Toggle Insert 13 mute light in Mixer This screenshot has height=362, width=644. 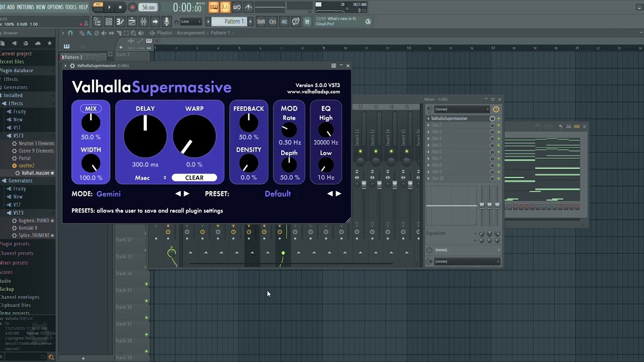pyautogui.click(x=376, y=151)
